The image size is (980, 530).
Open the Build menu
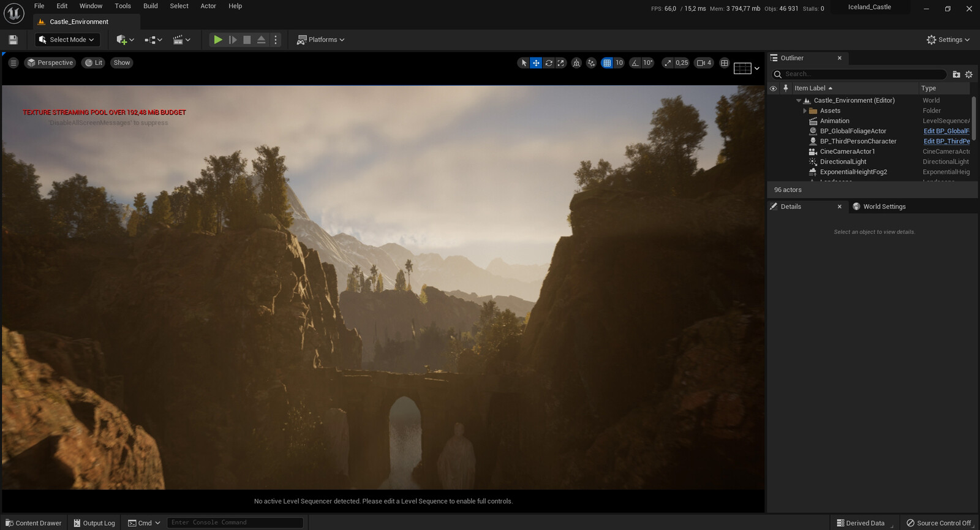[x=151, y=6]
